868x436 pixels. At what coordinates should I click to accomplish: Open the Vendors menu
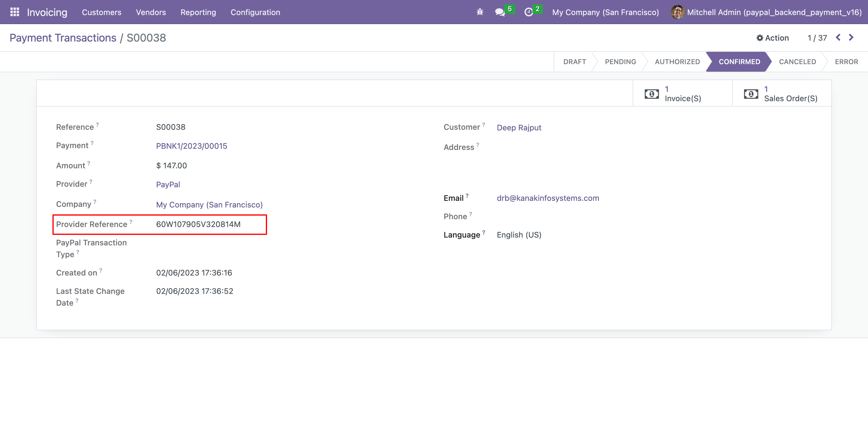point(151,12)
